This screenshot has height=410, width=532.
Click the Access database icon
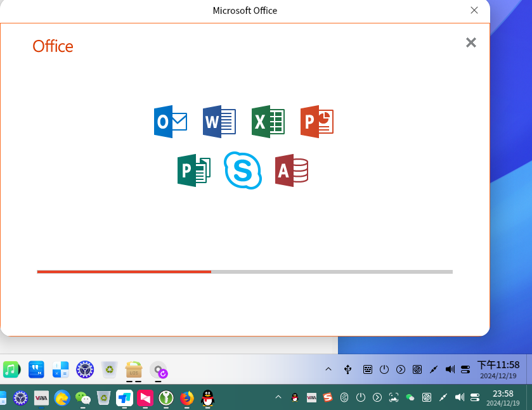point(292,170)
